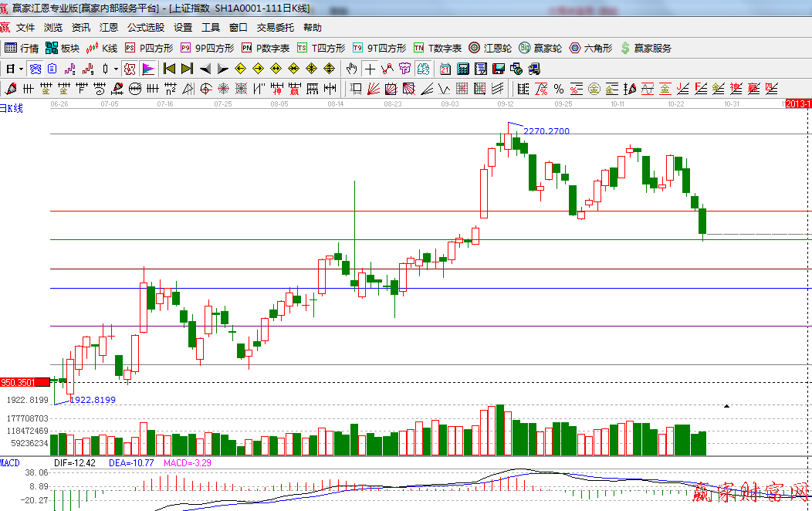The image size is (812, 511).
Task: Open the 江恩轮 Gann wheel tool
Action: click(x=490, y=48)
